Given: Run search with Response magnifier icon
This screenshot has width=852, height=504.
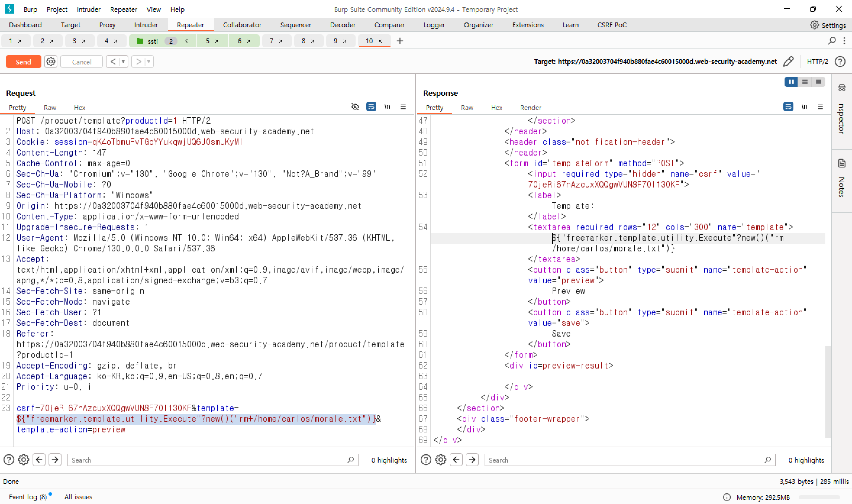Looking at the screenshot, I should (x=768, y=460).
